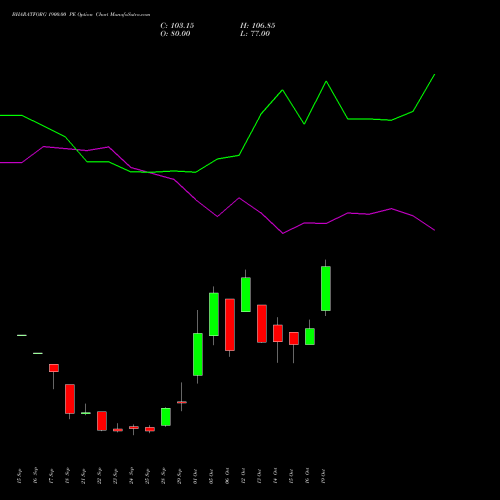
Task: Select the red candle above 14 Oct
Action: coord(278,333)
